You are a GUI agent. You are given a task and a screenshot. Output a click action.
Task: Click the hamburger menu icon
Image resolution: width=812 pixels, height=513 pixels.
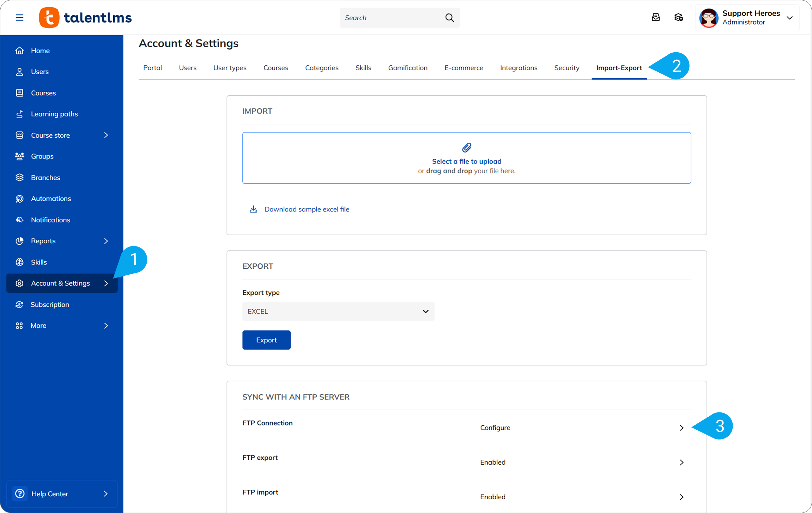[19, 18]
